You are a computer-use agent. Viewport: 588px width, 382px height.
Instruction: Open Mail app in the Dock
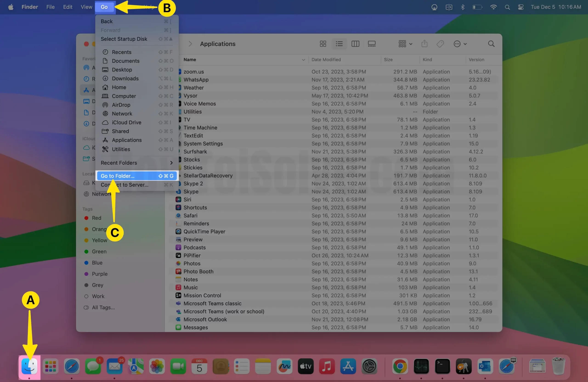pos(114,366)
